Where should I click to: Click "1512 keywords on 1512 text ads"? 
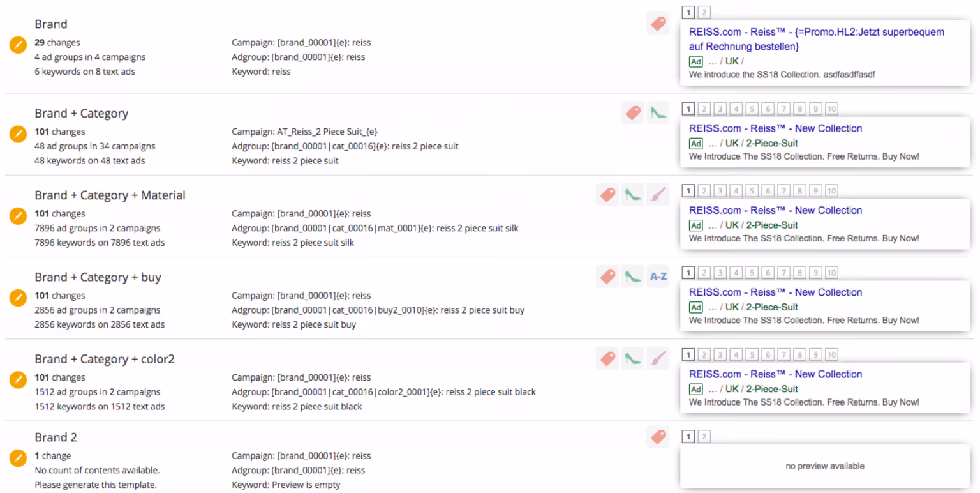click(x=100, y=406)
